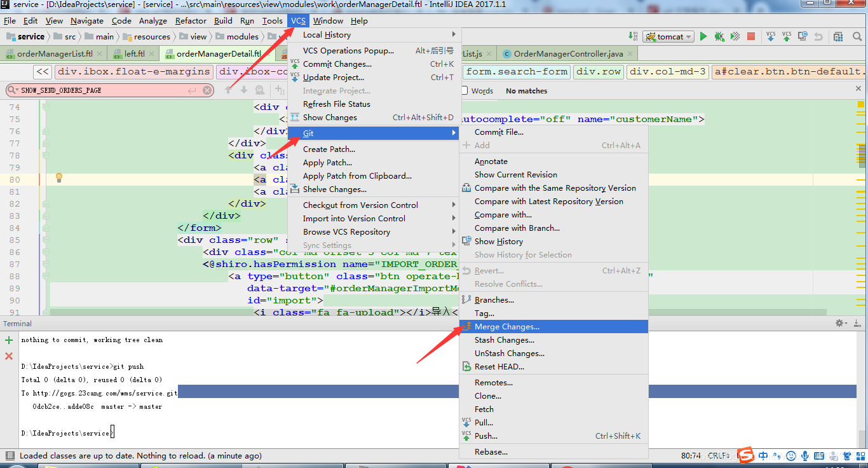
Task: Open Sogou soft keyboard icon
Action: [x=819, y=456]
